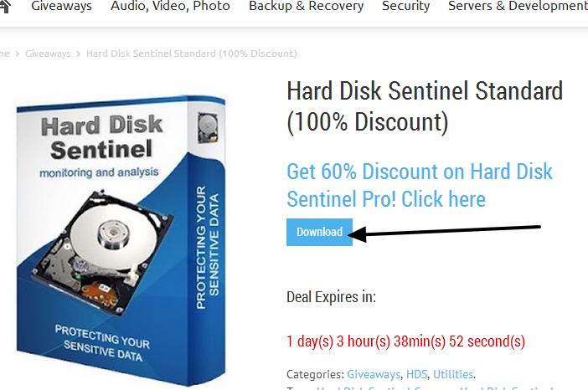
Task: Open Servers & Development menu
Action: [x=518, y=6]
